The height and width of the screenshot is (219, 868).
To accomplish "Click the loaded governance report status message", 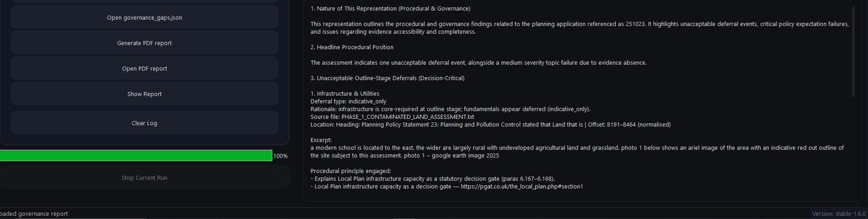I will pyautogui.click(x=34, y=214).
